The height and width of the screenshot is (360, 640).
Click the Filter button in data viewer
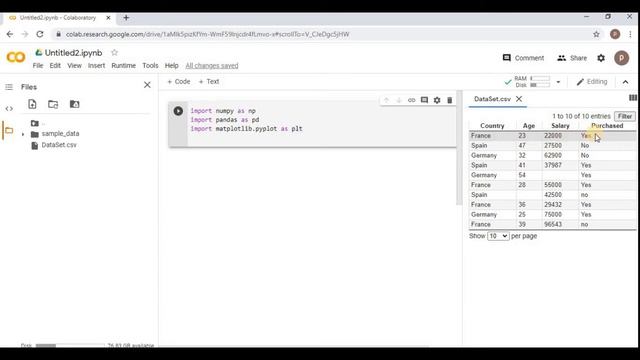click(x=625, y=116)
